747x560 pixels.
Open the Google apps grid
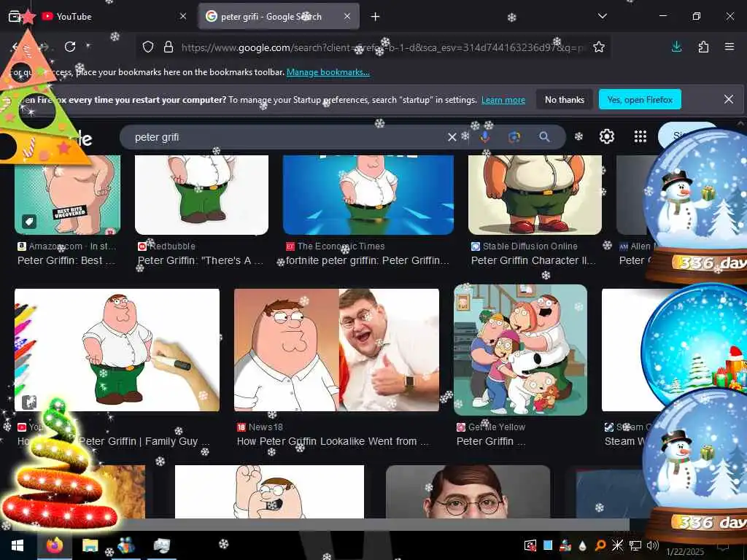[x=640, y=136]
